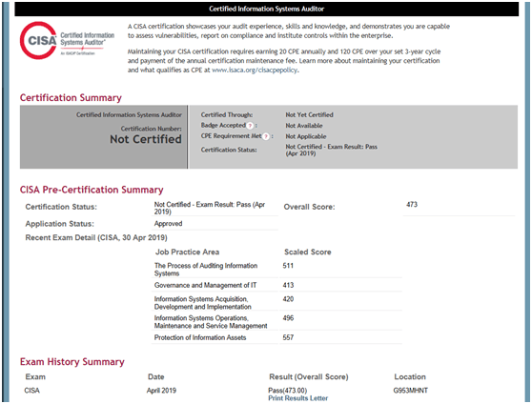The height and width of the screenshot is (404, 532).
Task: Click the scaled score 557
Action: tap(288, 337)
